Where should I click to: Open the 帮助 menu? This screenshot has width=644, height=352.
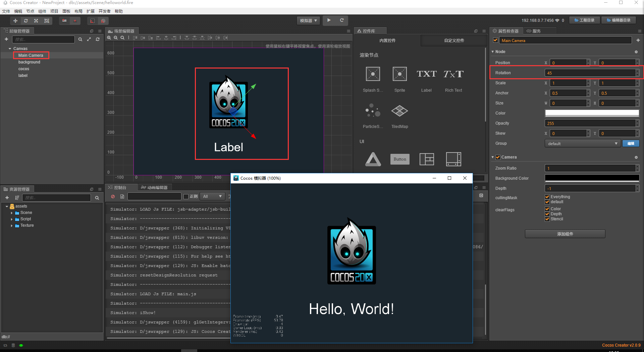[119, 11]
